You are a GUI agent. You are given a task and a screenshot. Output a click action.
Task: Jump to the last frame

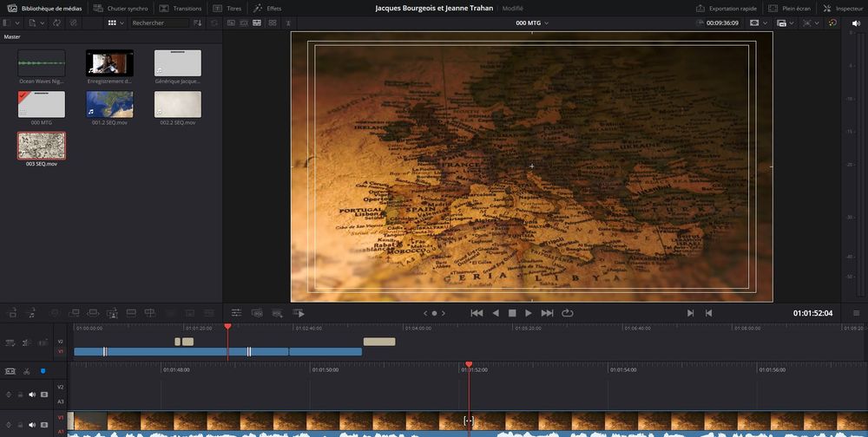[x=547, y=313]
